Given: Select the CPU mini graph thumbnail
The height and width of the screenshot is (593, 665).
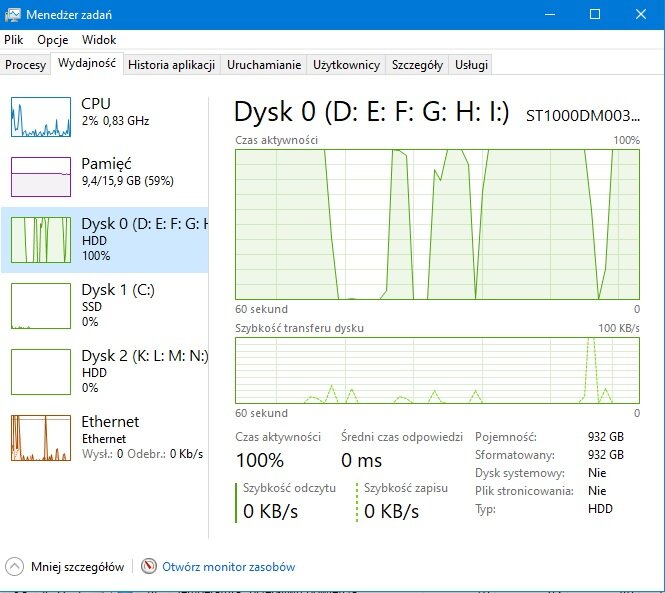Looking at the screenshot, I should coord(40,117).
